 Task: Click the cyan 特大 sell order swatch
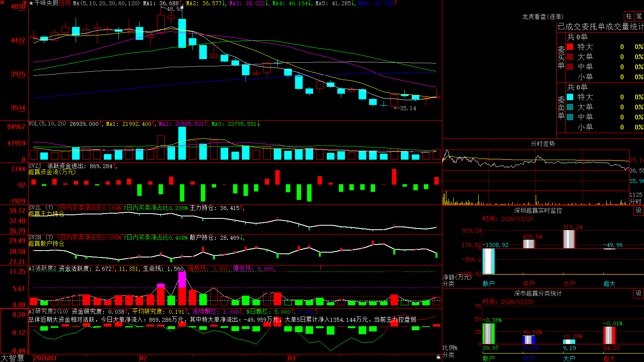pyautogui.click(x=570, y=97)
